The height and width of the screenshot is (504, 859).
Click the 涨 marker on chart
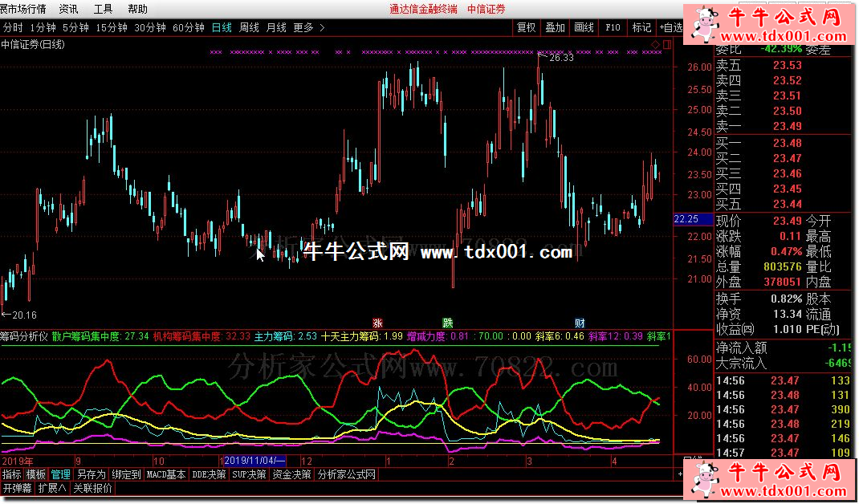(x=377, y=323)
